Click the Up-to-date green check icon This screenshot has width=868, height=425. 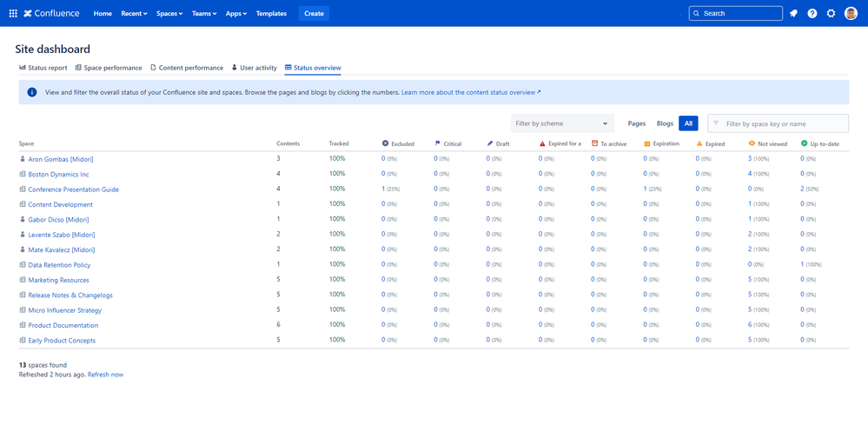[x=805, y=143]
